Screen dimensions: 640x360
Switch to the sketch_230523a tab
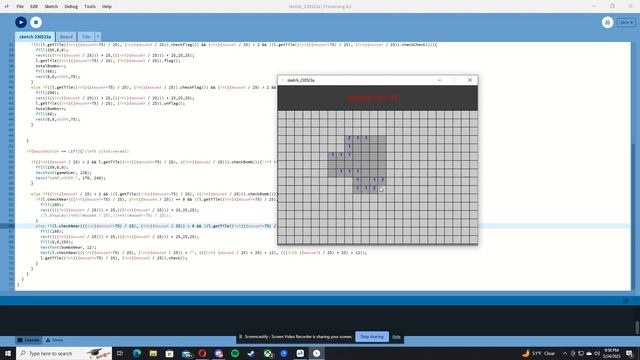[35, 37]
